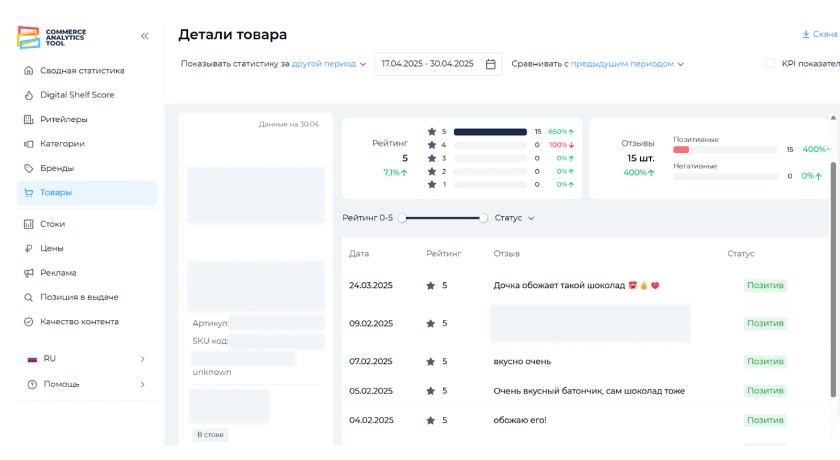Screen dimensions: 840x460
Task: Open the предыдущим периодом comparison dropdown
Action: click(627, 64)
